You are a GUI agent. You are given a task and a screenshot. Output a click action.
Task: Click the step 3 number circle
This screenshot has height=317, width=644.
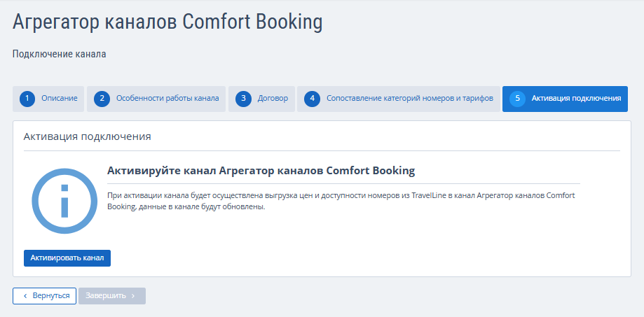[x=243, y=99]
